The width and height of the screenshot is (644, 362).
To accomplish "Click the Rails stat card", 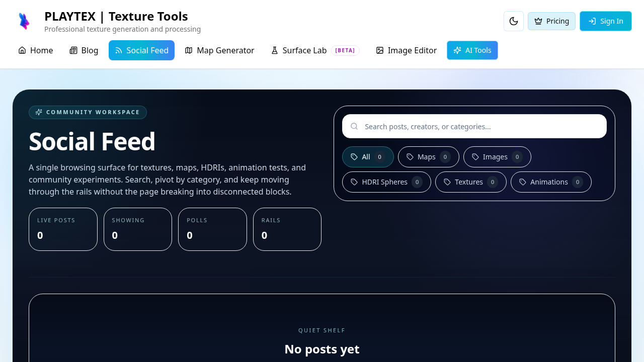I will tap(287, 229).
